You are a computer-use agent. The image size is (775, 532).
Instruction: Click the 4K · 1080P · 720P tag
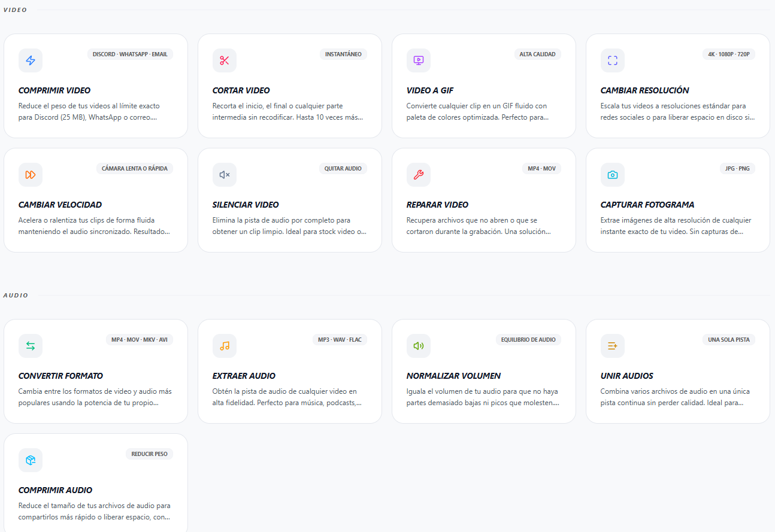point(729,54)
